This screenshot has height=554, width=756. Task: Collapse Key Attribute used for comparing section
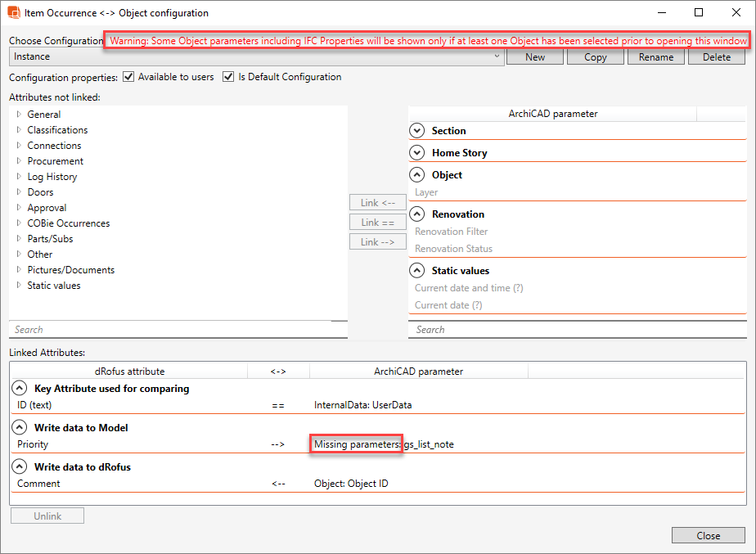(20, 389)
